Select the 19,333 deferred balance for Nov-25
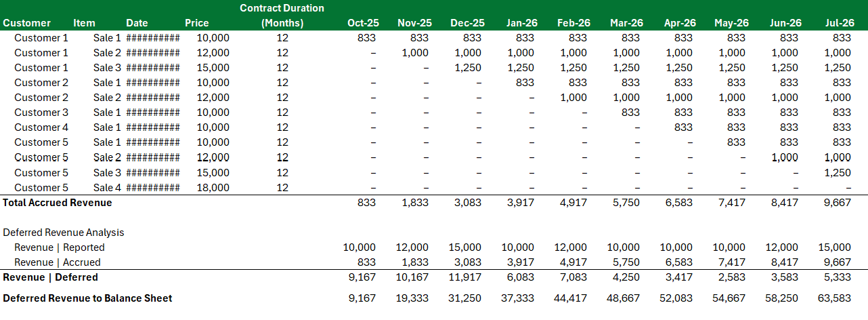 [x=412, y=298]
